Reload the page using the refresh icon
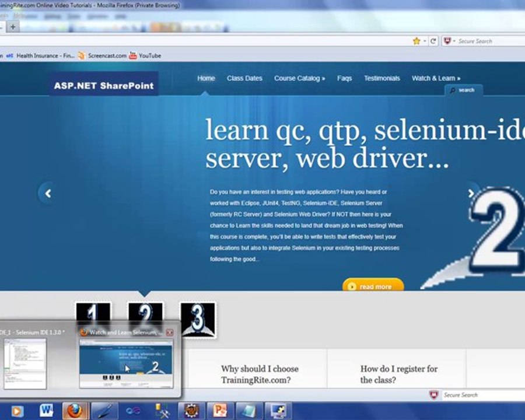 click(433, 41)
